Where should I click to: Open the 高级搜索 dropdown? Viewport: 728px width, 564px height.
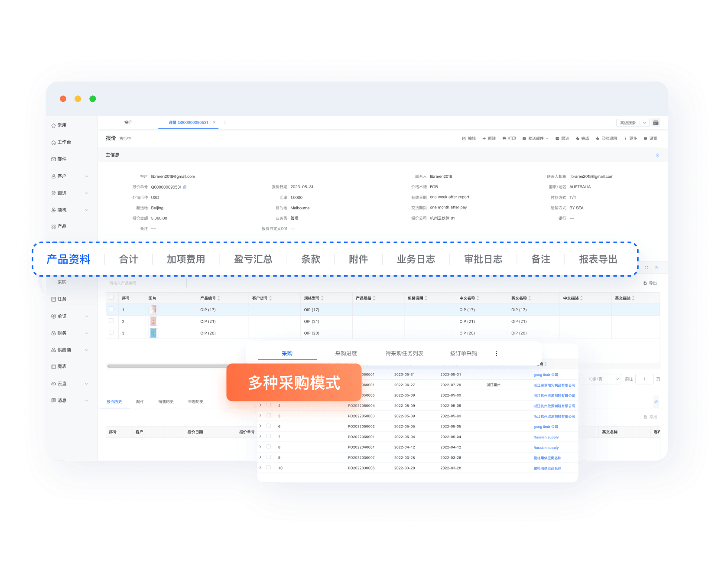click(x=644, y=123)
